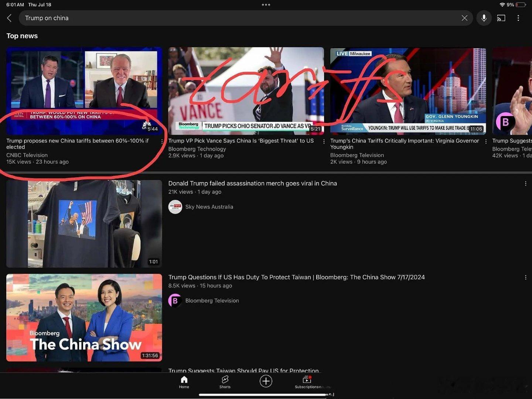Viewport: 532px width, 399px height.
Task: Tap the three dots at top center
Action: [266, 5]
